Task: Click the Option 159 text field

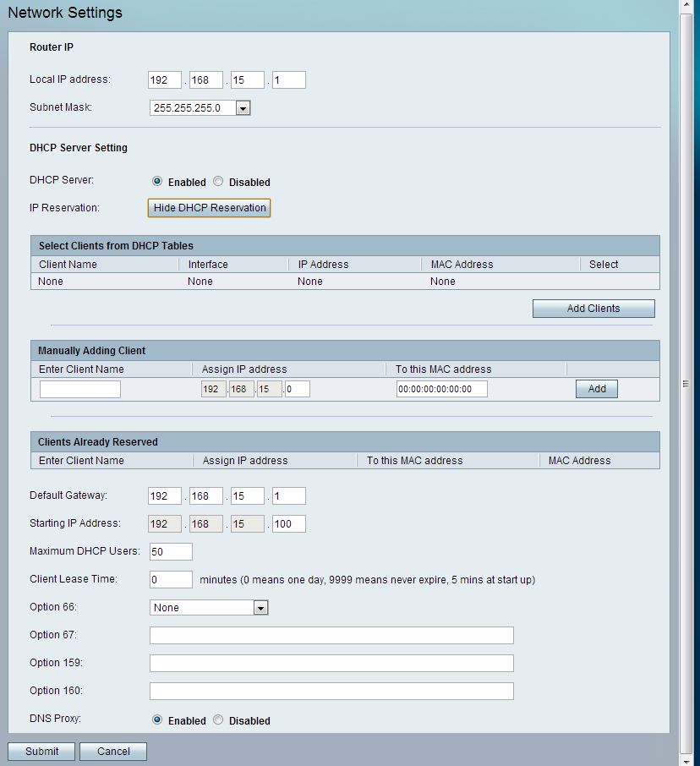Action: pyautogui.click(x=331, y=663)
